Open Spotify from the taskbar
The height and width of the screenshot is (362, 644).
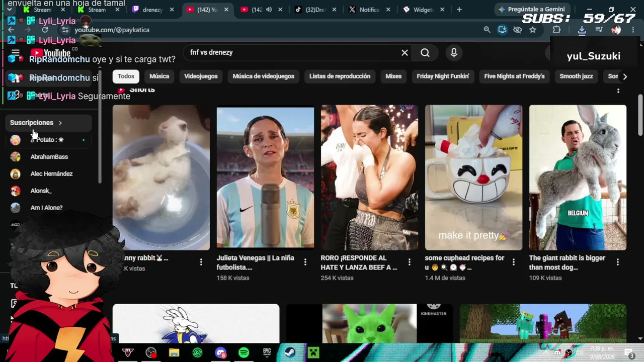[244, 352]
